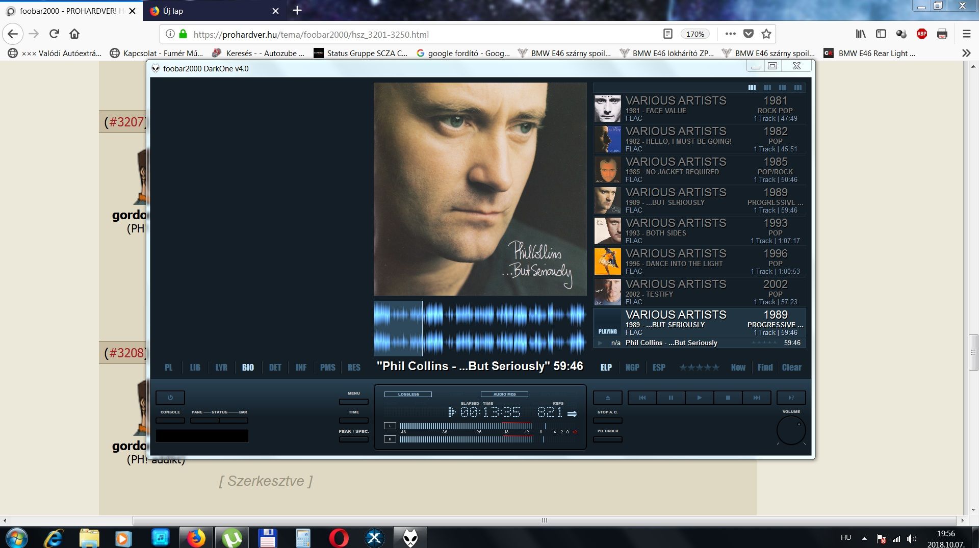
Task: Set rating using the five stars
Action: (x=699, y=368)
